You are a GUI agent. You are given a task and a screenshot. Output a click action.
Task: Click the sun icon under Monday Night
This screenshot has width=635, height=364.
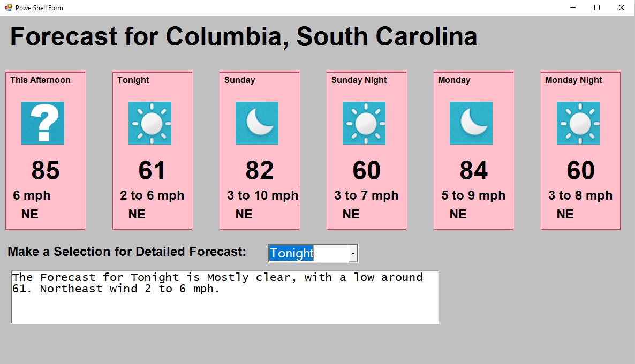[x=578, y=123]
